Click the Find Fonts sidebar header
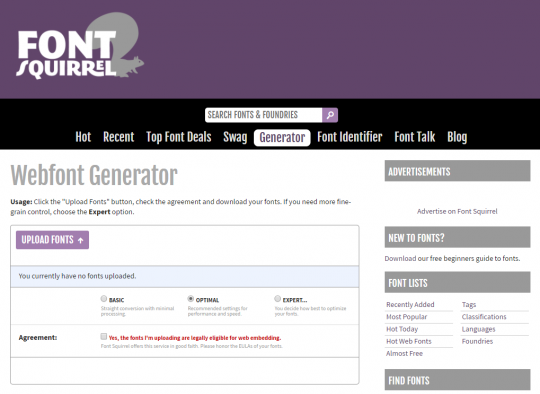Image resolution: width=540 pixels, height=394 pixels. [457, 380]
